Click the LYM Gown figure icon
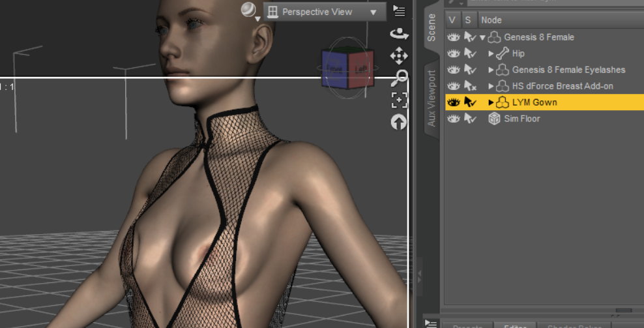Image resolution: width=644 pixels, height=328 pixels. click(503, 102)
